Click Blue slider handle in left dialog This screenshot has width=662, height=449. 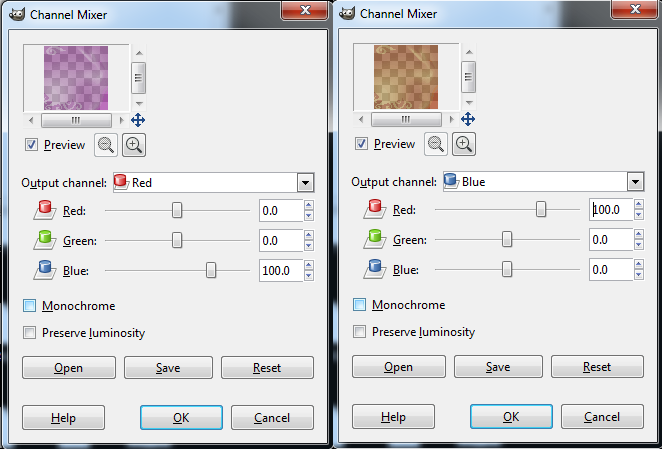(211, 270)
